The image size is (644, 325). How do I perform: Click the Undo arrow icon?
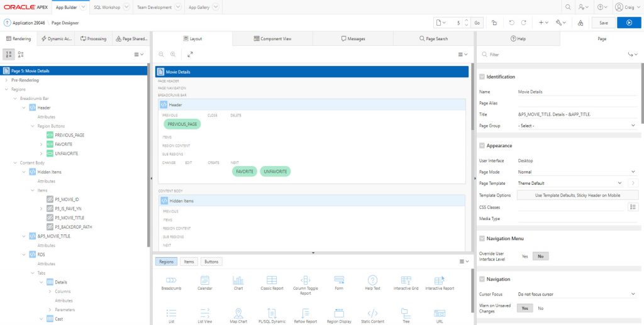(512, 23)
